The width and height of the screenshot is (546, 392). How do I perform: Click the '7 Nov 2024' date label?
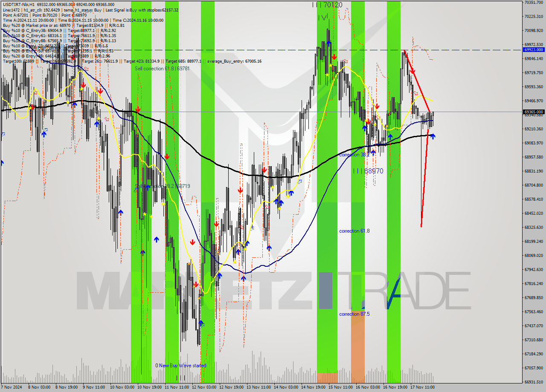[12, 387]
